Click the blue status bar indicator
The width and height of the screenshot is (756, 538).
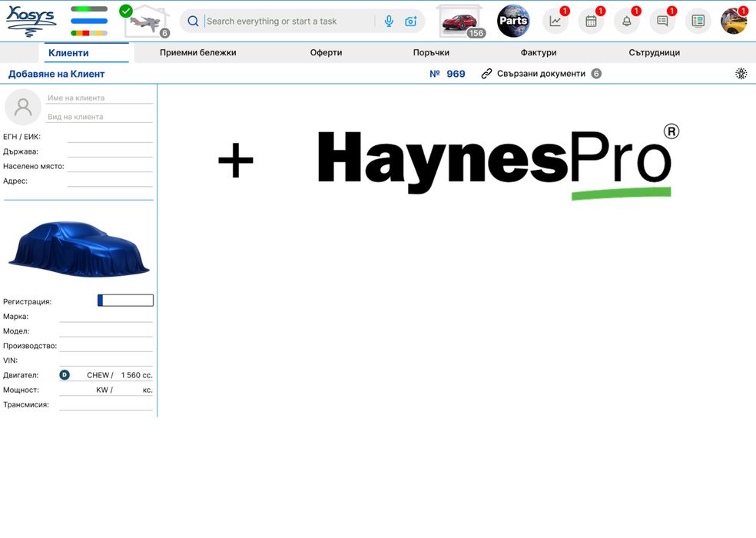89,22
